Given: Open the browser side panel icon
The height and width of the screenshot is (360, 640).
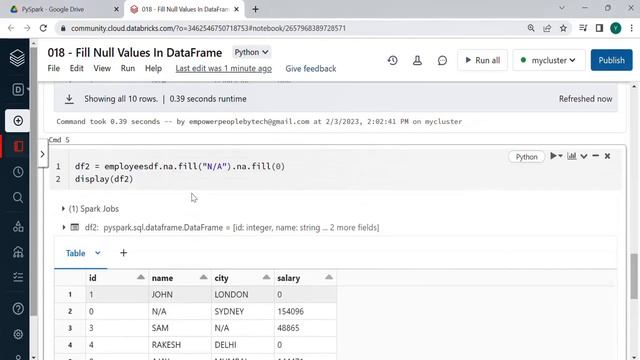Looking at the screenshot, I should coord(599,28).
